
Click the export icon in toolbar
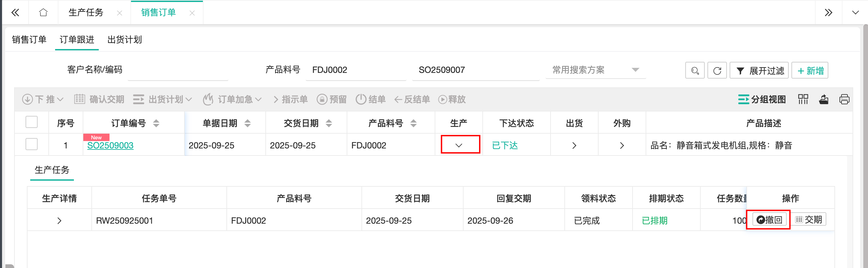click(824, 99)
